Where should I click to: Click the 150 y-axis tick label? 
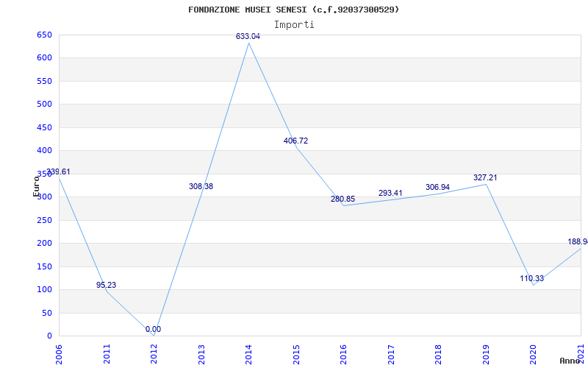44,266
